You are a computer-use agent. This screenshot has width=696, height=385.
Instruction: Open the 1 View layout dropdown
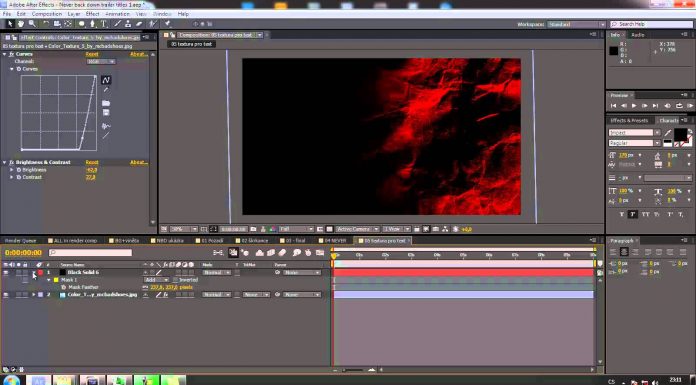[396, 229]
